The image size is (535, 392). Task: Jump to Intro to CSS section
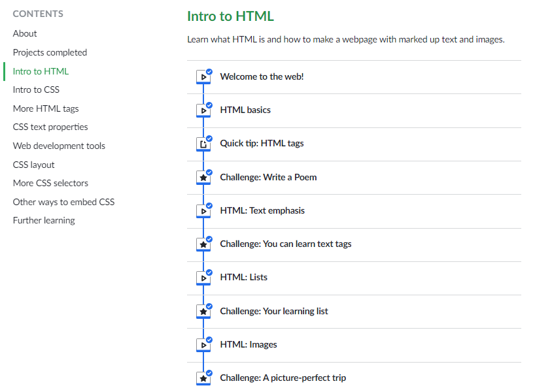36,90
